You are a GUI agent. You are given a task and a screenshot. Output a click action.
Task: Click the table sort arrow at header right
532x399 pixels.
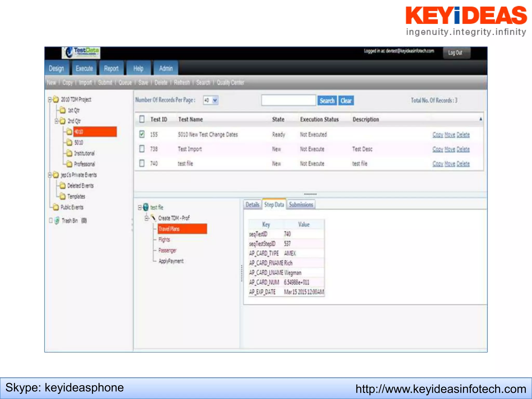pyautogui.click(x=481, y=119)
